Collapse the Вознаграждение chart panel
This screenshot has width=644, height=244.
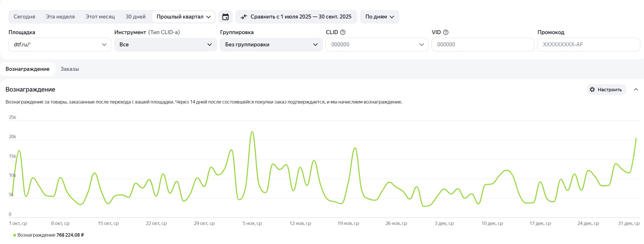click(x=636, y=90)
